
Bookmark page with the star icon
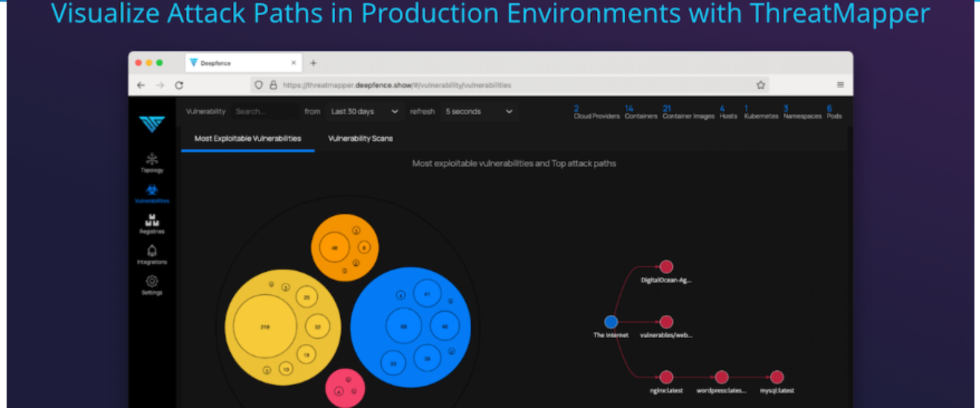click(x=761, y=85)
